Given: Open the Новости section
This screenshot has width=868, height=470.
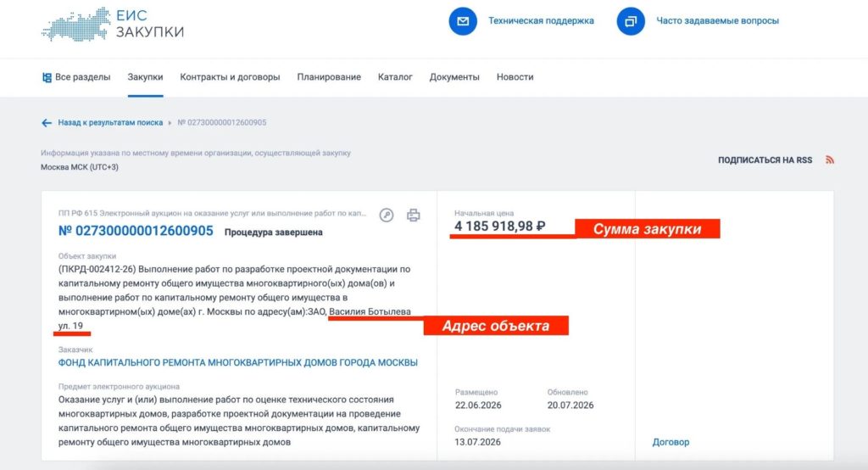Looking at the screenshot, I should tap(515, 77).
